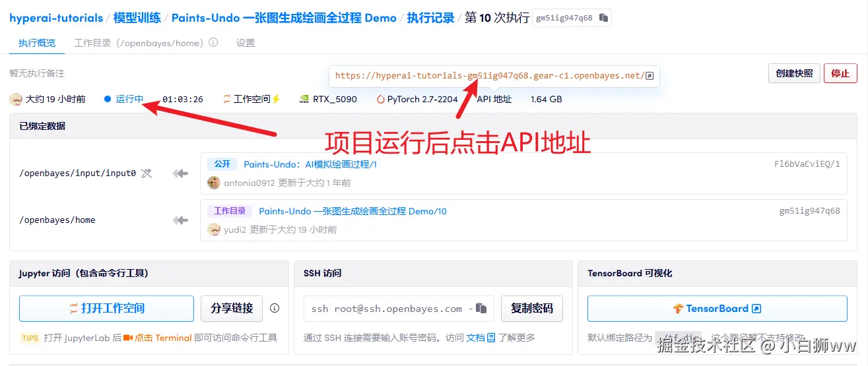This screenshot has width=868, height=366.
Task: Click 大约 19 小时前 timestamp
Action: [x=55, y=100]
